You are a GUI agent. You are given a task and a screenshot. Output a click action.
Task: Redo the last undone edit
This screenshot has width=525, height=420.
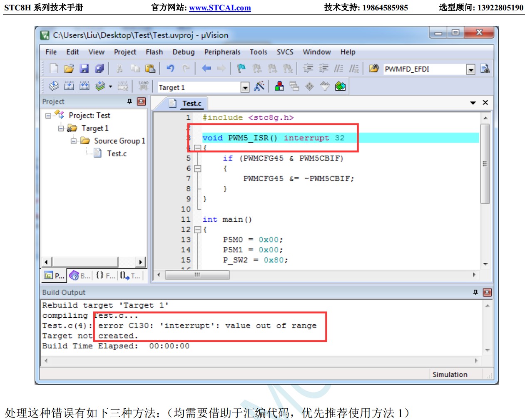(186, 69)
